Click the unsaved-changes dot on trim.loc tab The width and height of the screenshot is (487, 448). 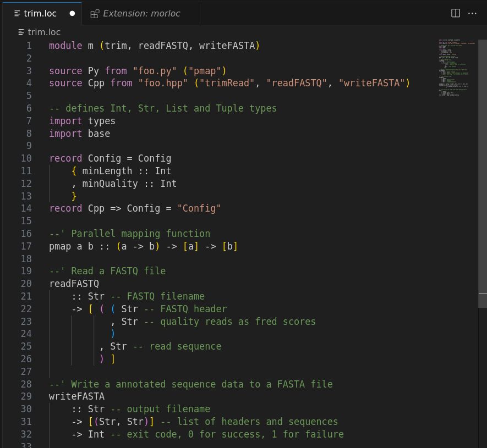click(72, 14)
